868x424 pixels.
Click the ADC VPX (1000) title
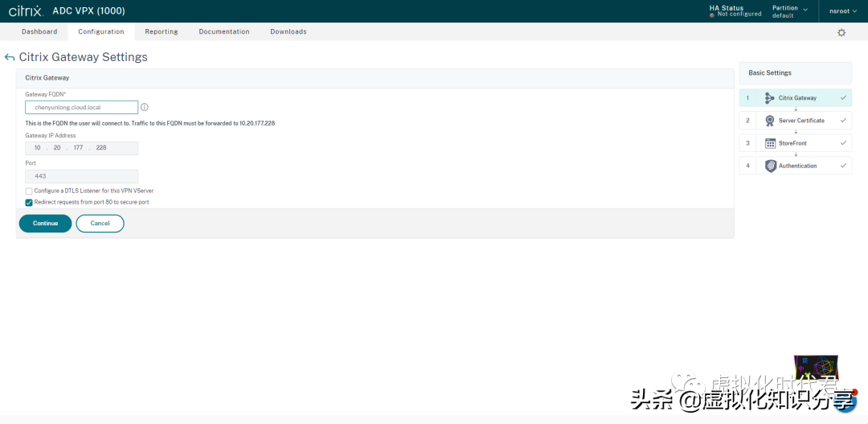[x=88, y=11]
